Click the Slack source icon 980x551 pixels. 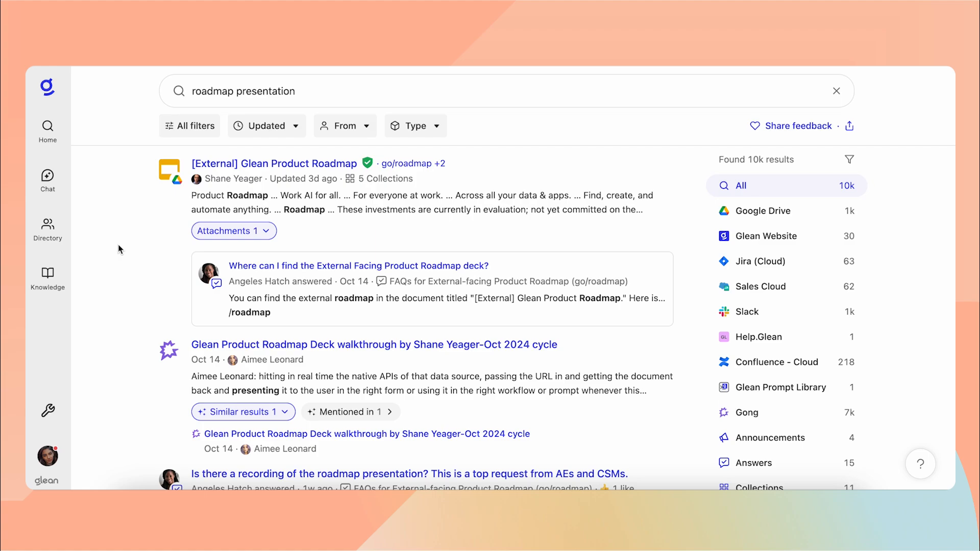[x=724, y=311]
